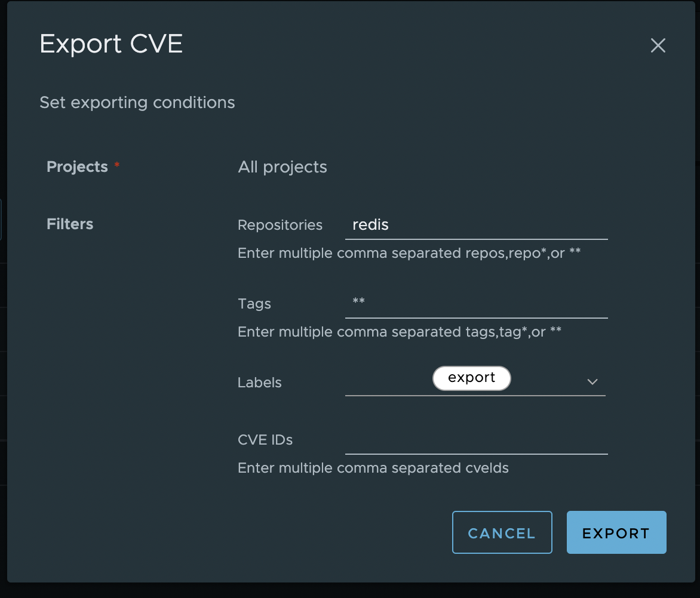
Task: Click the CVE IDs field label
Action: pyautogui.click(x=265, y=440)
